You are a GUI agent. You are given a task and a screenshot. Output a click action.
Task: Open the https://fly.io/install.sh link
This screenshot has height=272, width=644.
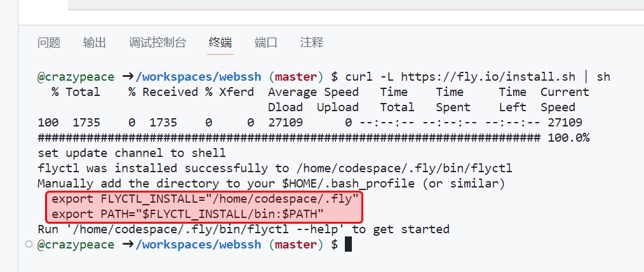coord(488,77)
